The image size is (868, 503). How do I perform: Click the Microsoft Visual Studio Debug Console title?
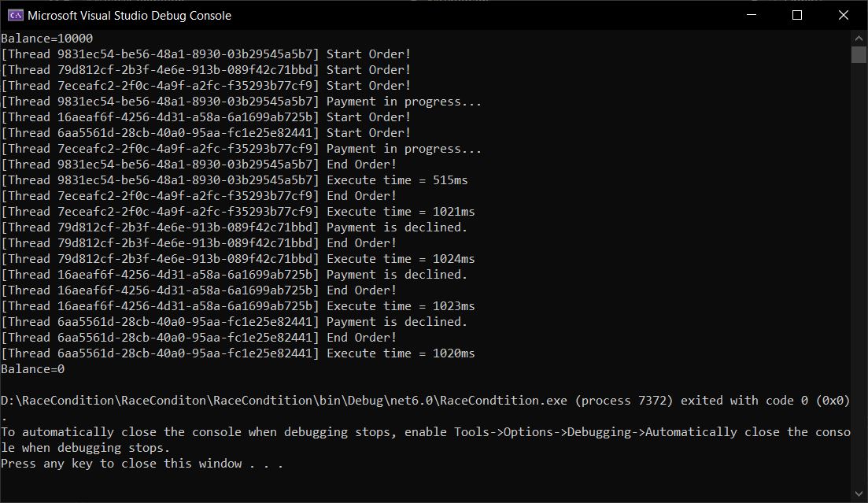129,15
